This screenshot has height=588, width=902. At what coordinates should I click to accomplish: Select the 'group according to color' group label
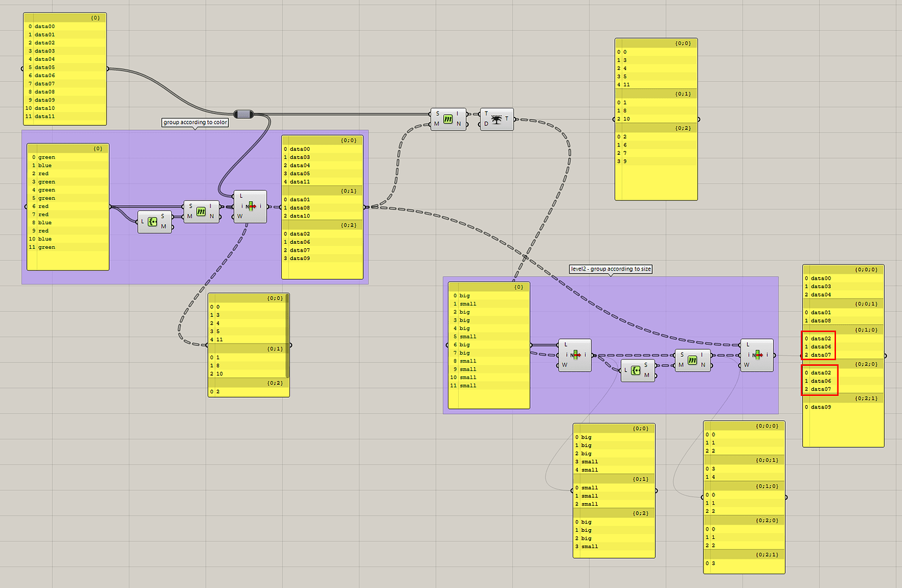pos(195,122)
